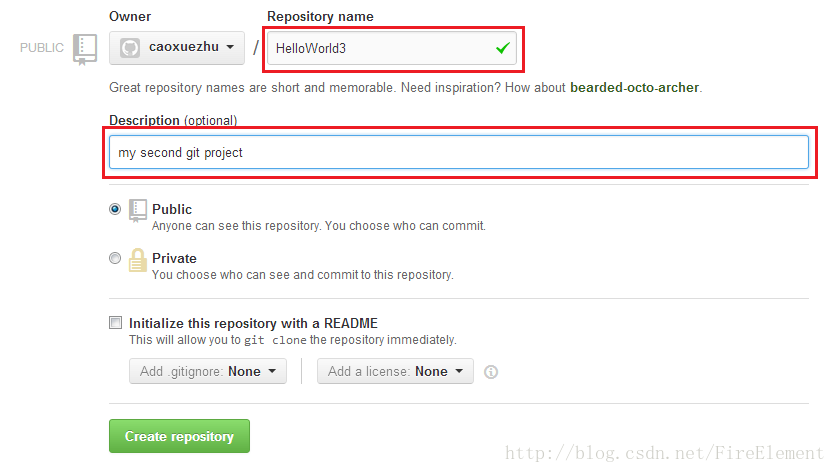Screen dimensions: 837x473
Task: Click the green checkmark in repository name field
Action: coord(503,48)
